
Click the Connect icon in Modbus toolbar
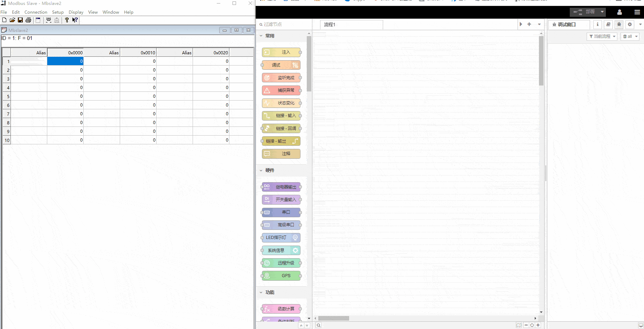49,20
